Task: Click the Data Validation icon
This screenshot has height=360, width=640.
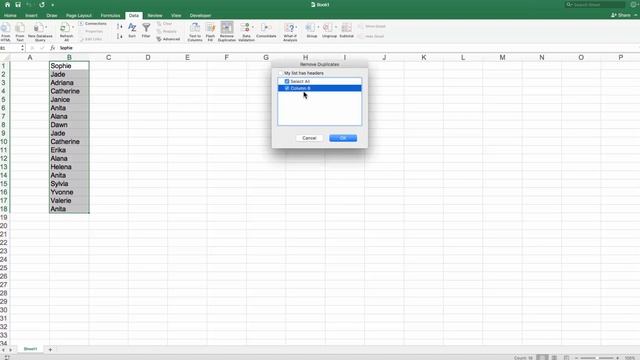Action: [x=246, y=32]
